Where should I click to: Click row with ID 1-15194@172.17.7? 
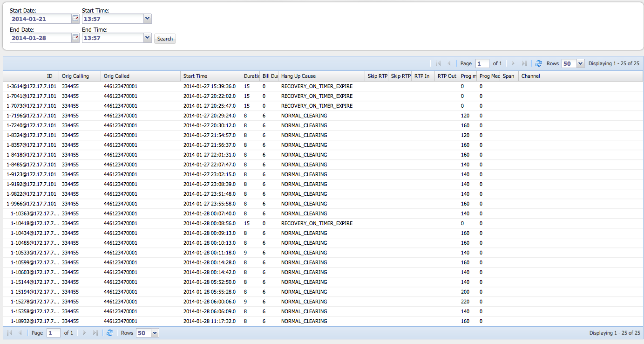point(323,292)
